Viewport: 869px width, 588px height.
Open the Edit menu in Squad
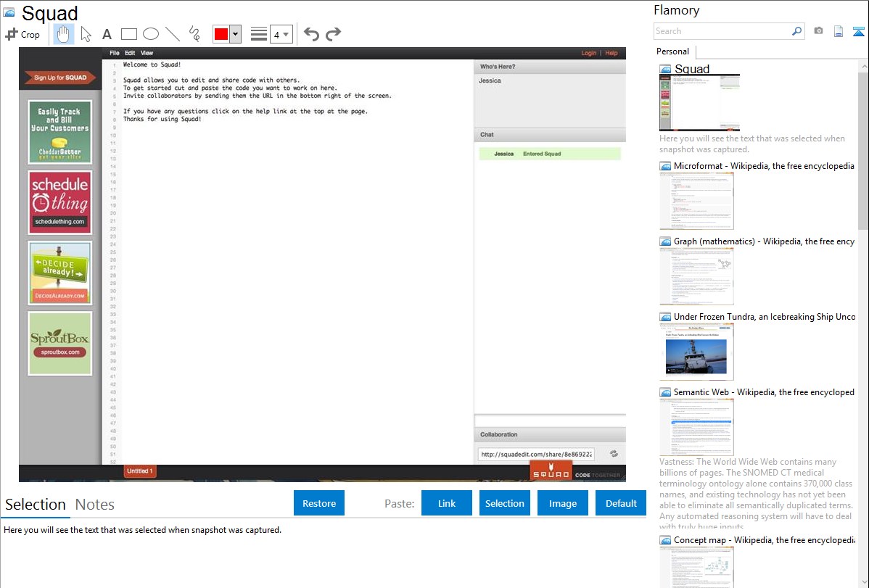coord(130,53)
